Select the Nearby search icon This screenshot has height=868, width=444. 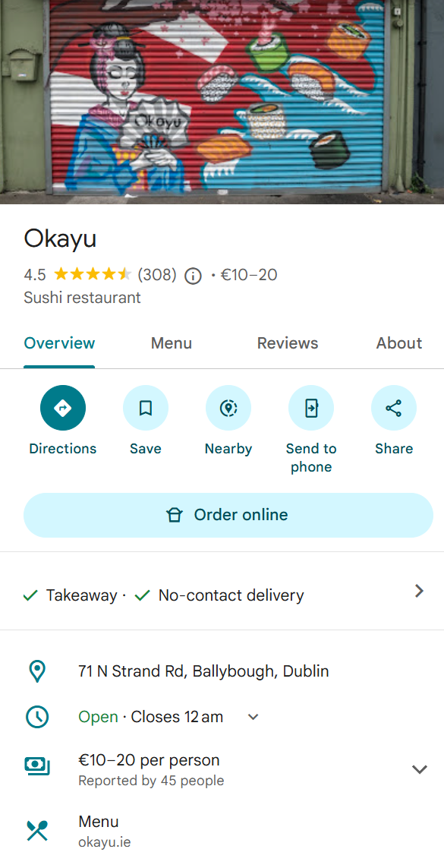(228, 408)
